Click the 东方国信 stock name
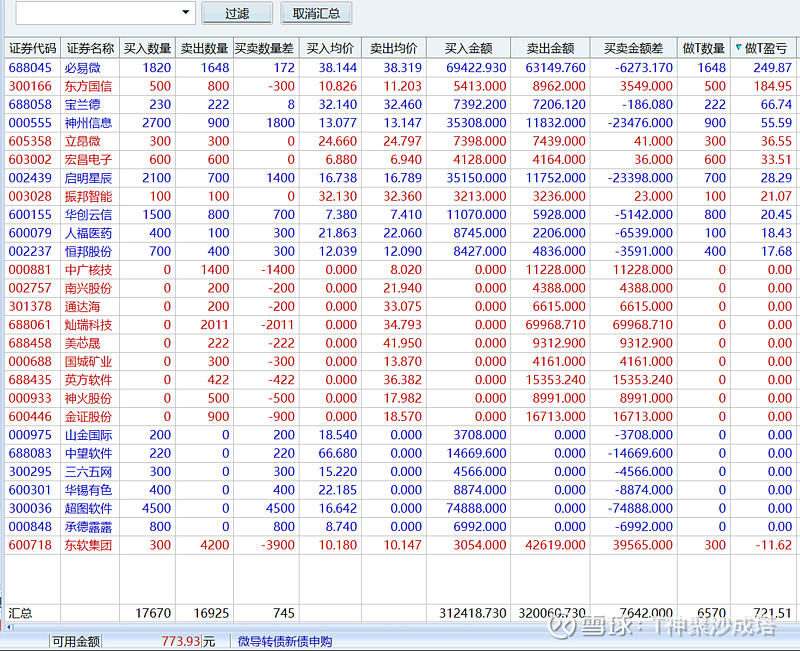 88,86
